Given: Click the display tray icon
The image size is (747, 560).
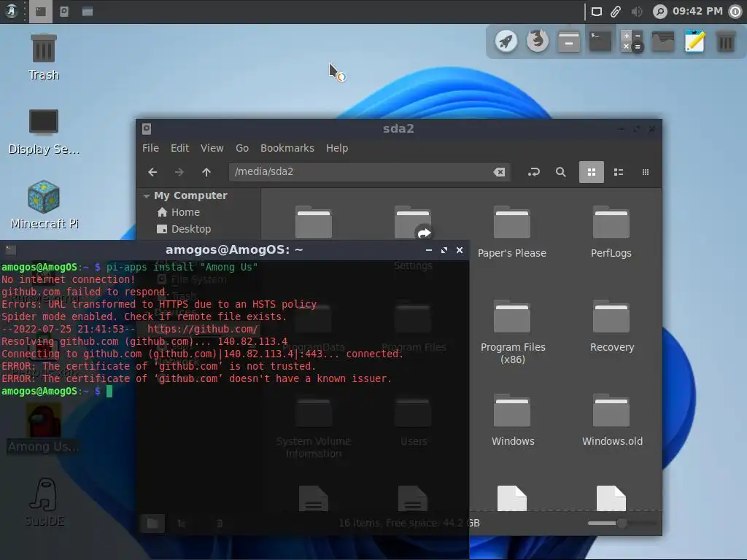Looking at the screenshot, I should (x=597, y=12).
